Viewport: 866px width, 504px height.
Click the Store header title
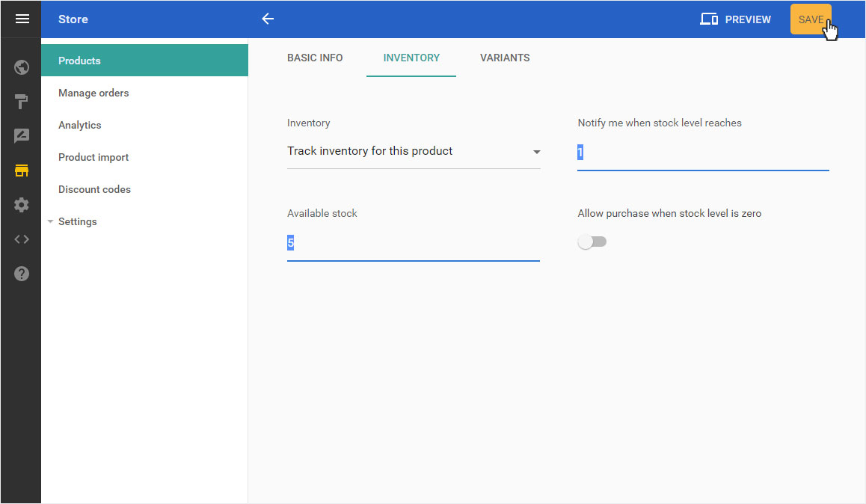click(73, 19)
